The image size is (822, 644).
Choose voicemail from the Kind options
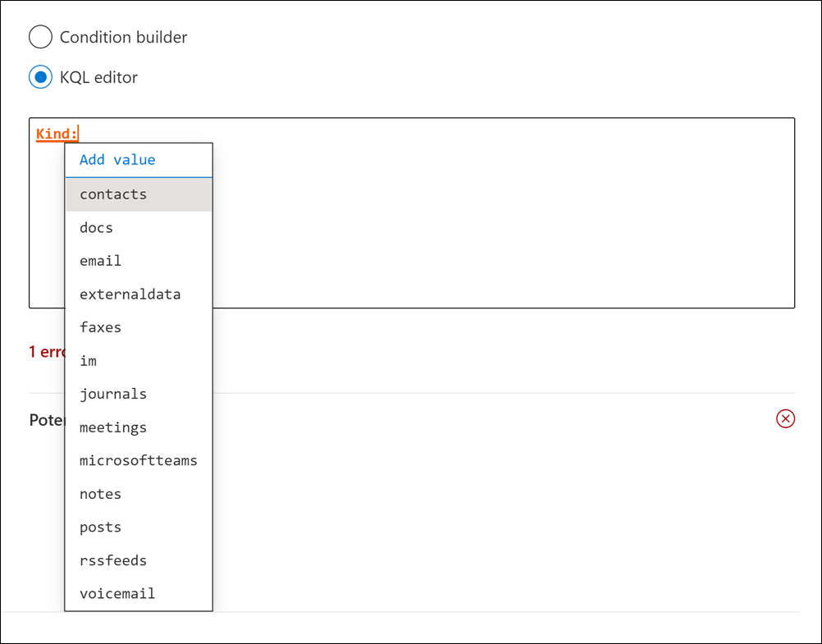click(x=116, y=592)
